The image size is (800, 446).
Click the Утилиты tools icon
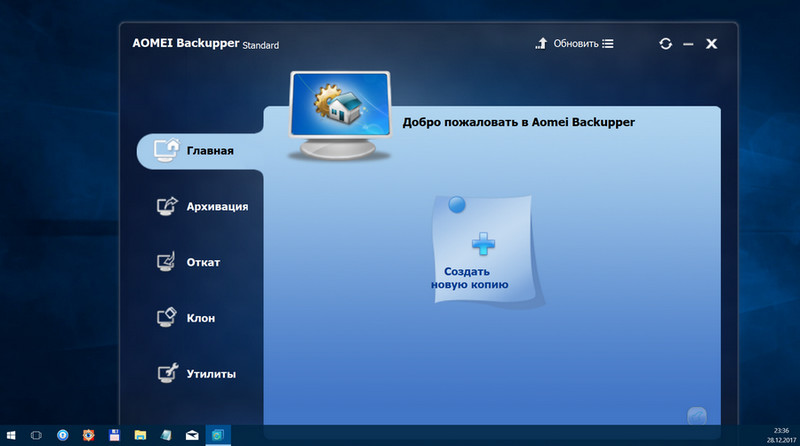pos(167,373)
